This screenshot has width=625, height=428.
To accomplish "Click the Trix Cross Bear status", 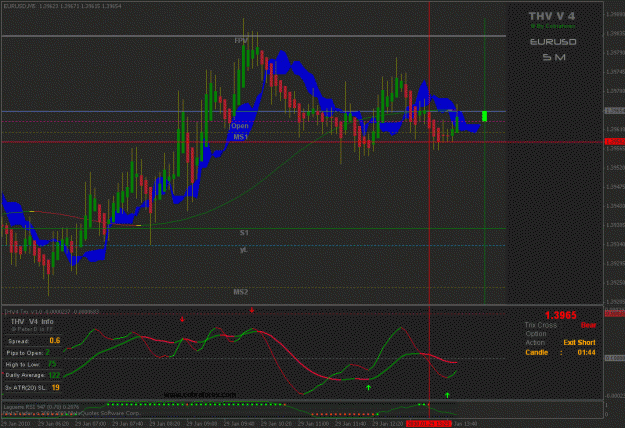I will pyautogui.click(x=588, y=325).
